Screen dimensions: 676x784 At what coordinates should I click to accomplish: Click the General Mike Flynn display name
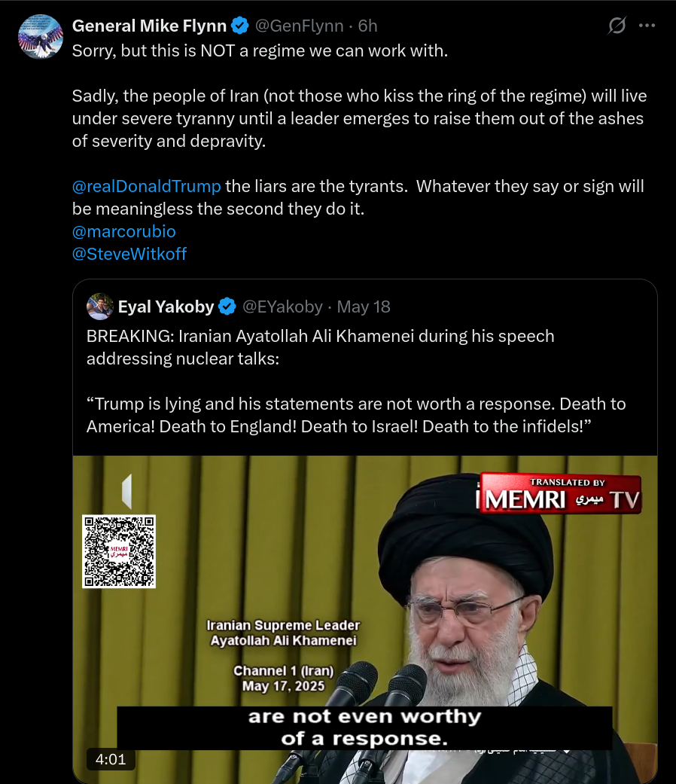[x=149, y=26]
